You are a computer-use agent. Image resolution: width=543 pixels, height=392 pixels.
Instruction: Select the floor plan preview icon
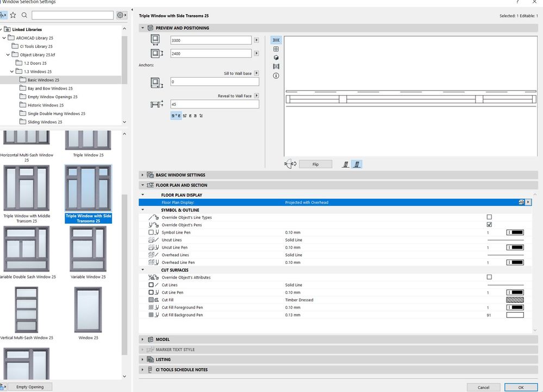(x=276, y=40)
